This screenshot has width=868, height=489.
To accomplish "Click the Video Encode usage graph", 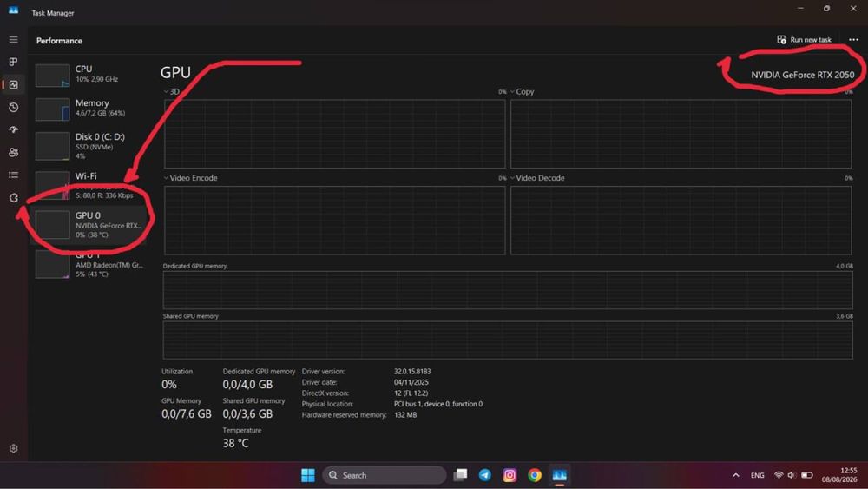I will (335, 221).
